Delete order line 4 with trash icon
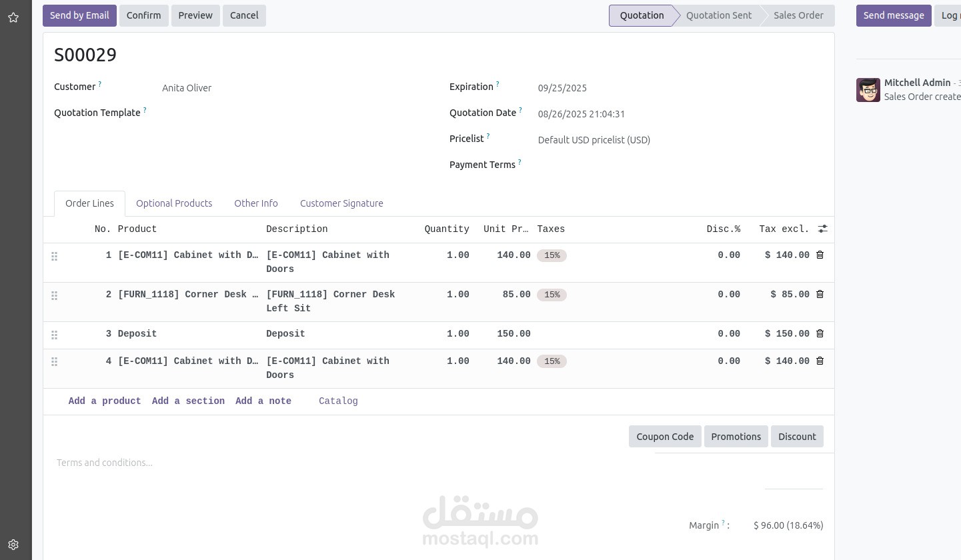The height and width of the screenshot is (560, 961). point(820,361)
